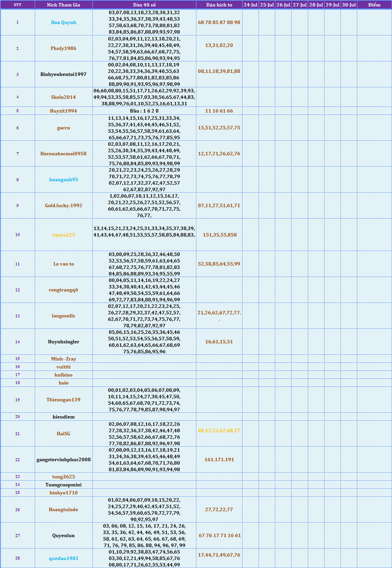
Task: Select the 'Dàn kích to' header cell
Action: tap(219, 5)
